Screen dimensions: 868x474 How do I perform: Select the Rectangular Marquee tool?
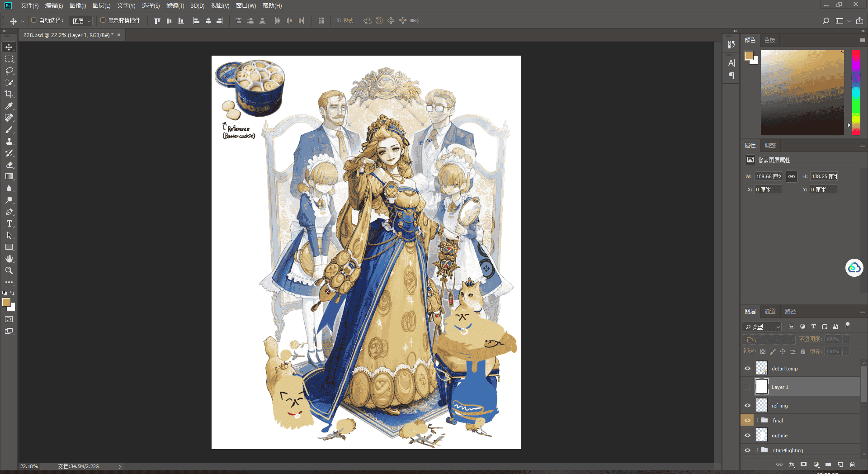9,59
